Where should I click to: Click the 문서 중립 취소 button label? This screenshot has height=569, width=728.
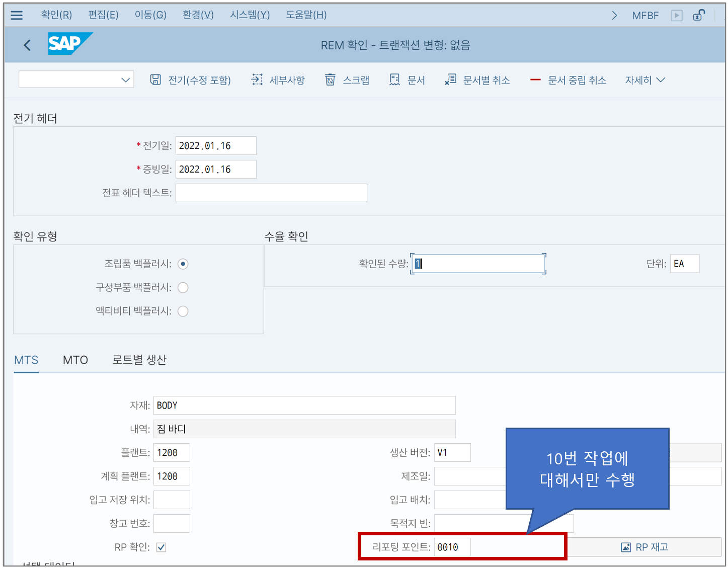pos(577,80)
